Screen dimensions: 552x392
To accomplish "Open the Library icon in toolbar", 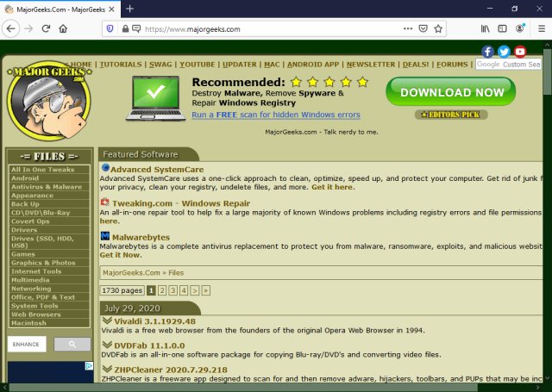I will coord(485,28).
